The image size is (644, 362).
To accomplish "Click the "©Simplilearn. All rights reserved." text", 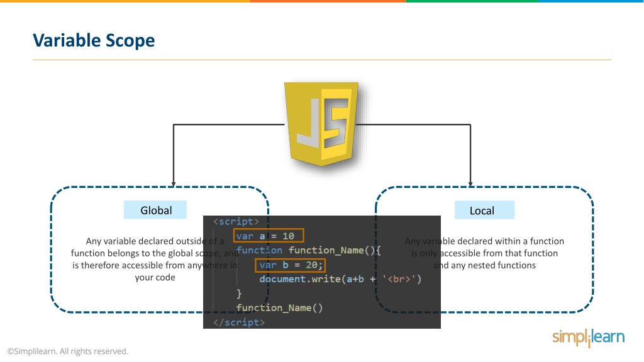I will click(68, 351).
